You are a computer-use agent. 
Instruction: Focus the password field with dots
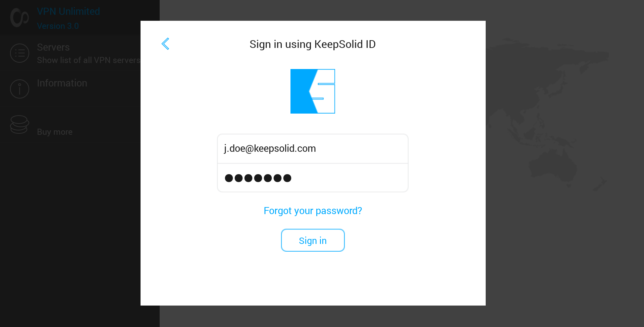pos(312,178)
